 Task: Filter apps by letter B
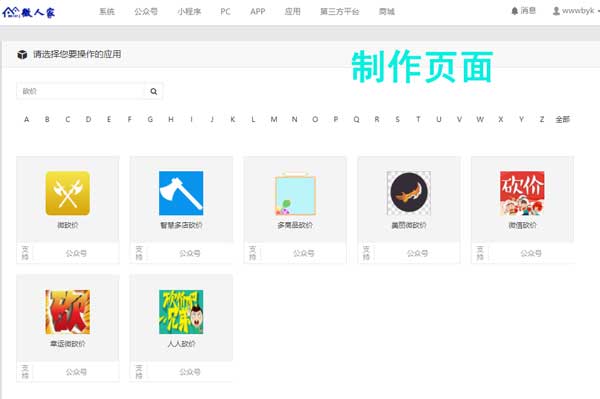47,119
